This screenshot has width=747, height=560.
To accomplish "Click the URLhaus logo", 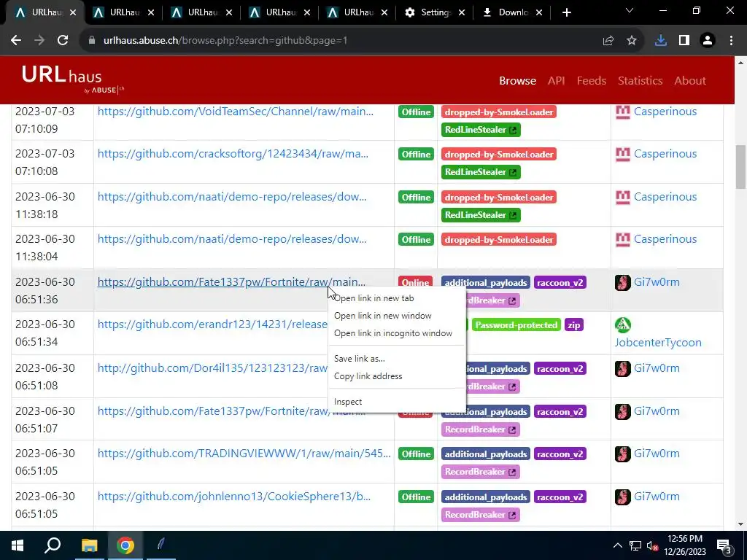I will click(x=72, y=79).
